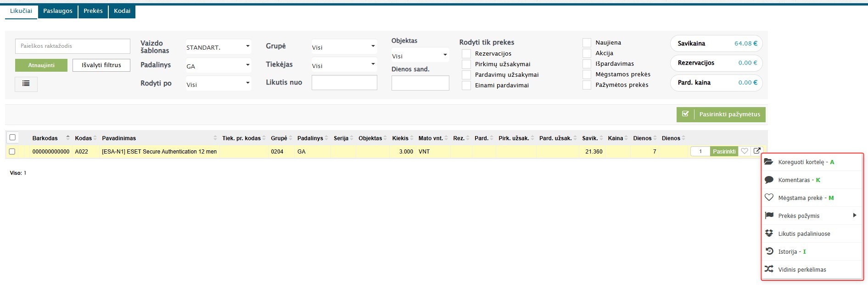Image resolution: width=868 pixels, height=285 pixels.
Task: Open the Grupė dropdown
Action: pos(344,47)
